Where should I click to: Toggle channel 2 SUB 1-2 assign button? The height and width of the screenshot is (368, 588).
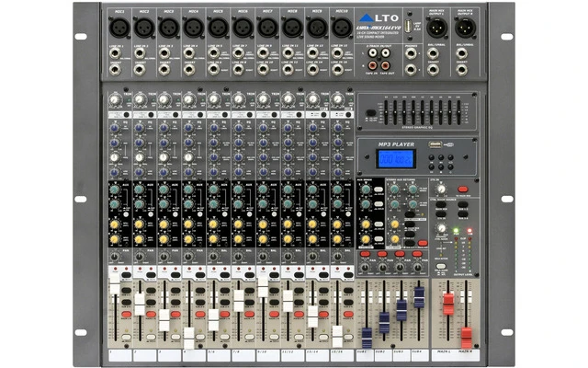151,291
